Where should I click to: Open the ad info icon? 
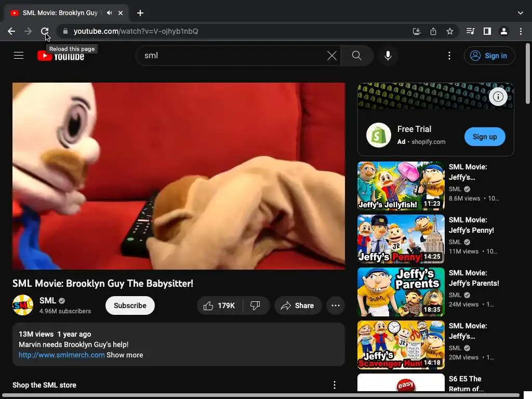(498, 97)
